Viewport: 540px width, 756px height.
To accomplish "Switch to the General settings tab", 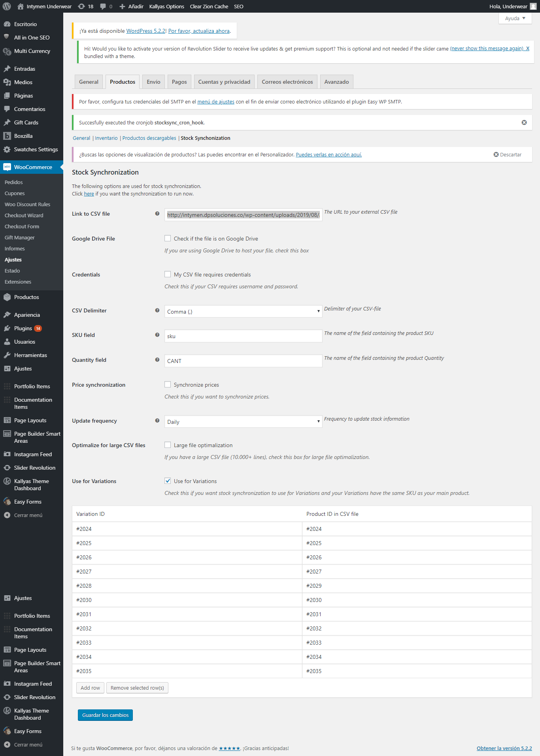I will click(x=89, y=82).
